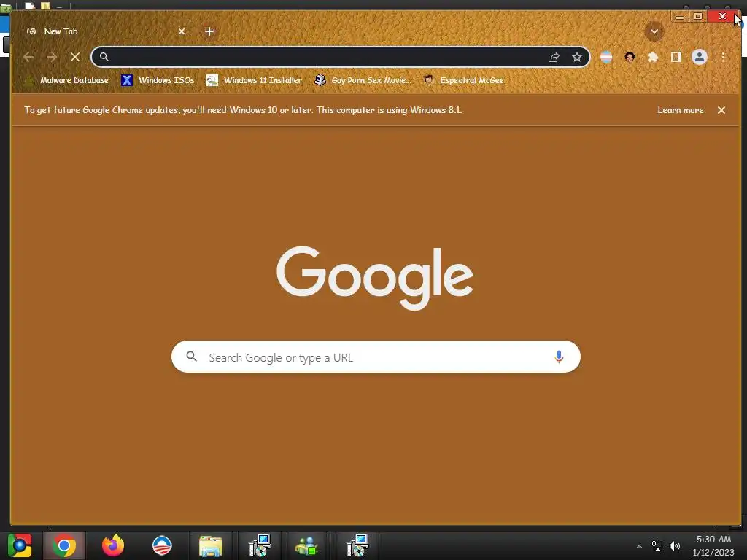
Task: Open the Malware Database bookmark
Action: coord(67,80)
